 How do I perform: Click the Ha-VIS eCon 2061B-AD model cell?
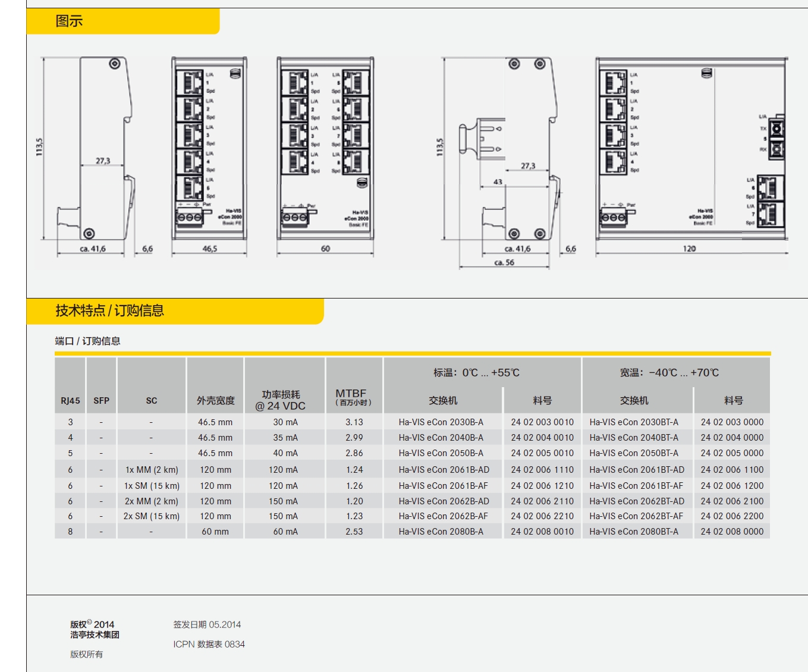pyautogui.click(x=444, y=470)
